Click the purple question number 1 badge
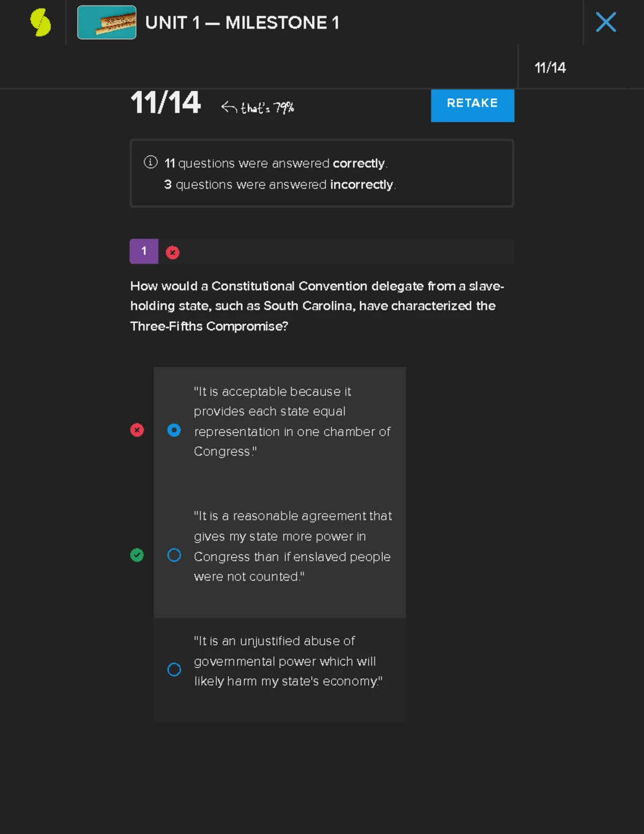This screenshot has width=644, height=834. pyautogui.click(x=143, y=251)
